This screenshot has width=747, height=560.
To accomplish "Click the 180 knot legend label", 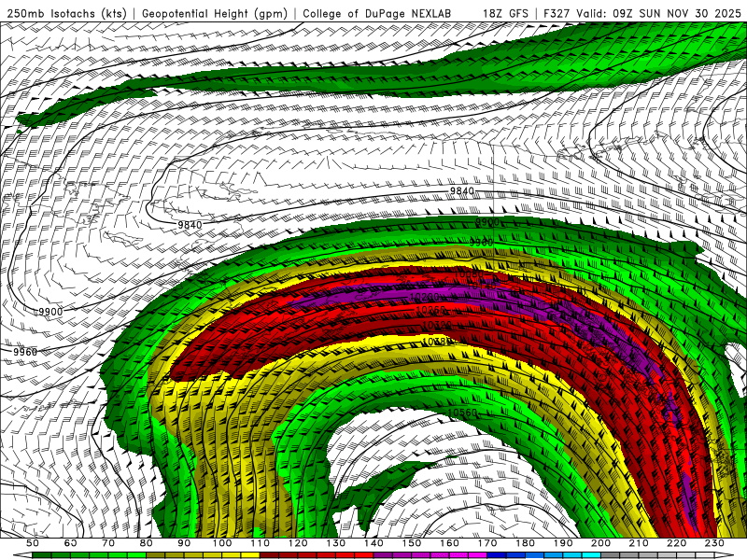I will (x=525, y=543).
